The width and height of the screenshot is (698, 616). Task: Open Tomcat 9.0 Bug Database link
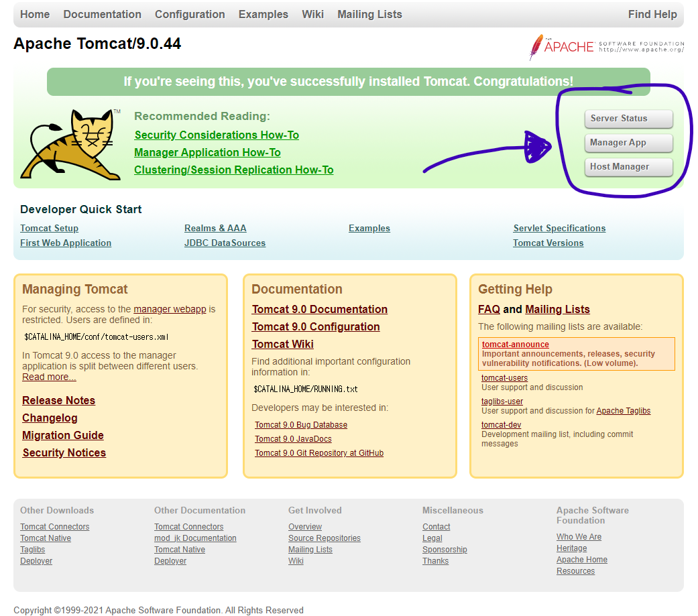(301, 424)
